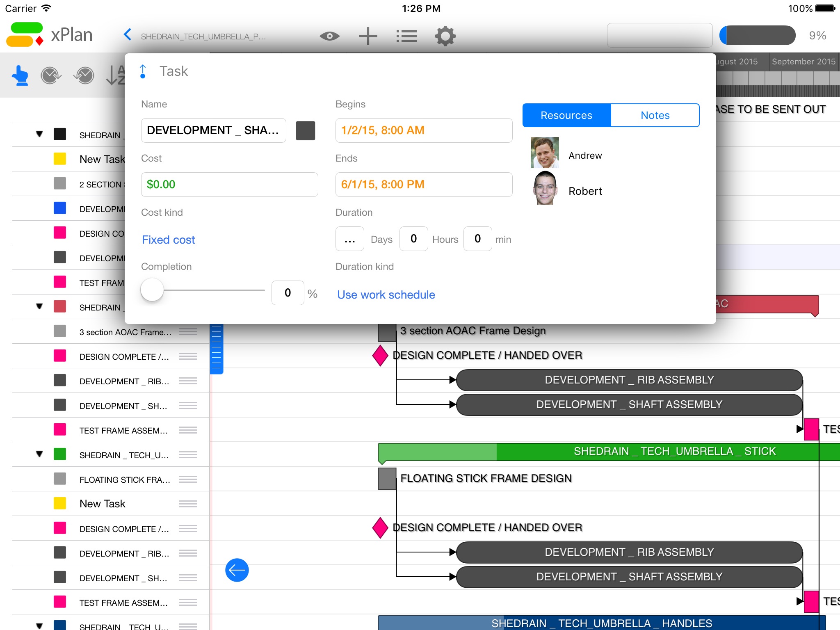The image size is (840, 630).
Task: Select FLOATING STICK FRA... row
Action: pos(111,479)
